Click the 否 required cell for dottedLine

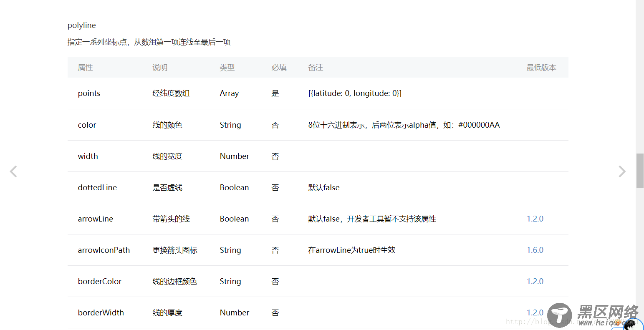click(275, 187)
